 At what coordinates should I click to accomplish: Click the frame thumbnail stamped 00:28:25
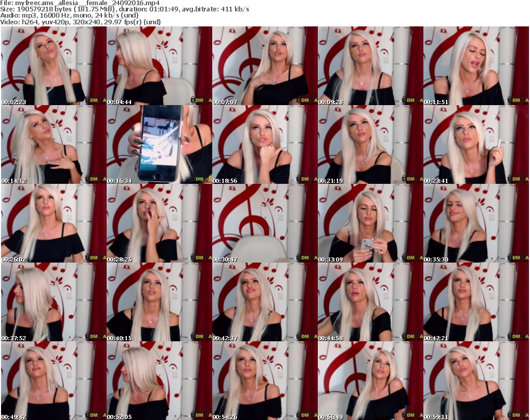159,223
